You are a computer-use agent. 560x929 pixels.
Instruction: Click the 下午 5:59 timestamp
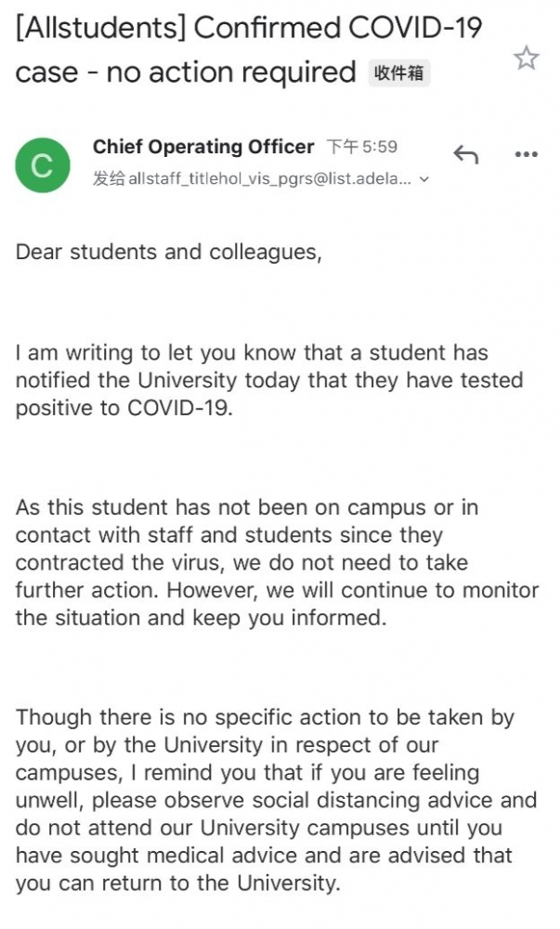362,148
